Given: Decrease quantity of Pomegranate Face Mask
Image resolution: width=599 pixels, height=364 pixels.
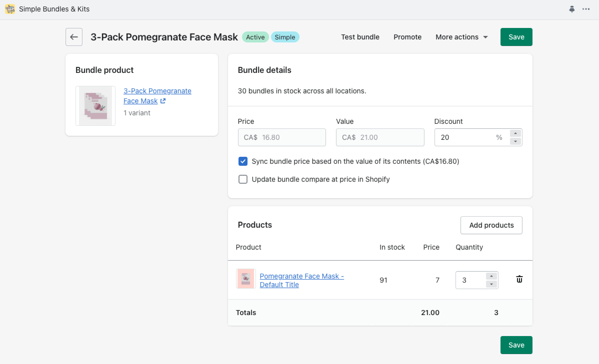Looking at the screenshot, I should [x=491, y=284].
